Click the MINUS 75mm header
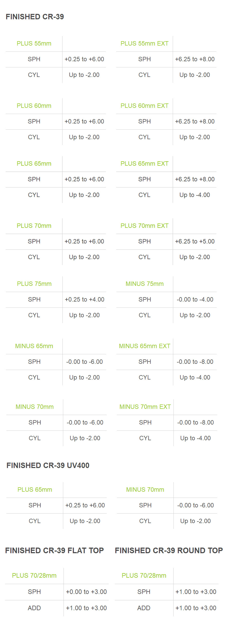The image size is (229, 644). coord(145,284)
